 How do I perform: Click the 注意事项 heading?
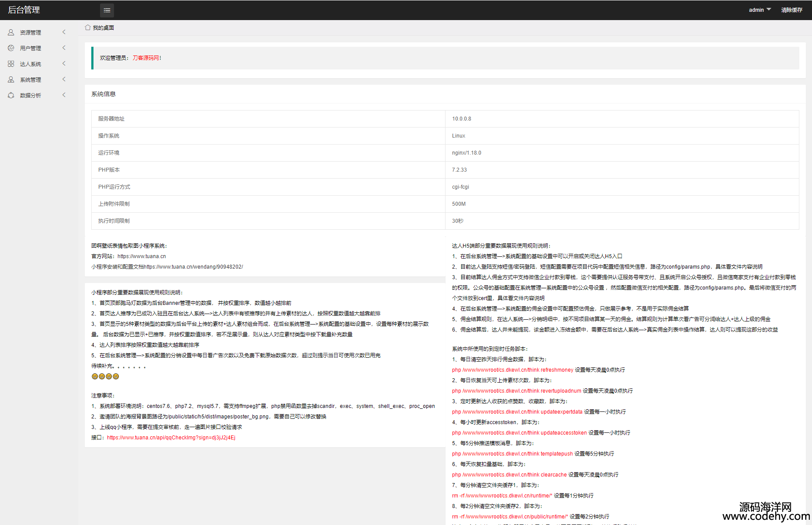pos(103,396)
